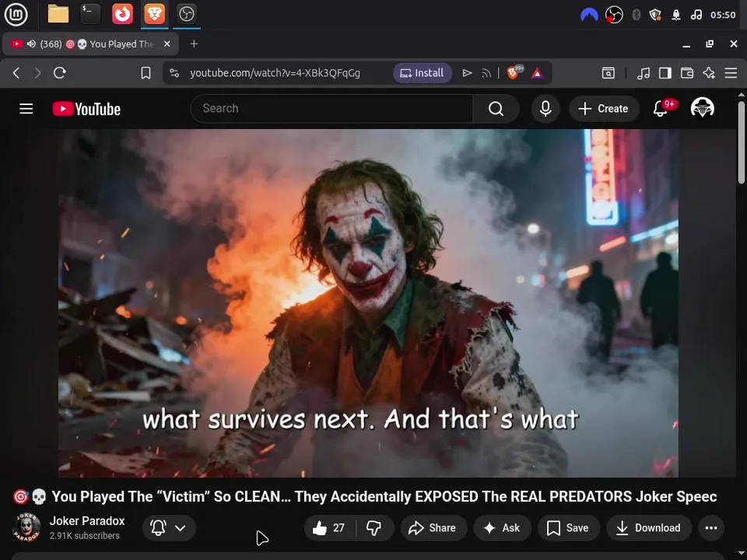747x560 pixels.
Task: Click the send/share page icon in address bar
Action: tap(467, 73)
